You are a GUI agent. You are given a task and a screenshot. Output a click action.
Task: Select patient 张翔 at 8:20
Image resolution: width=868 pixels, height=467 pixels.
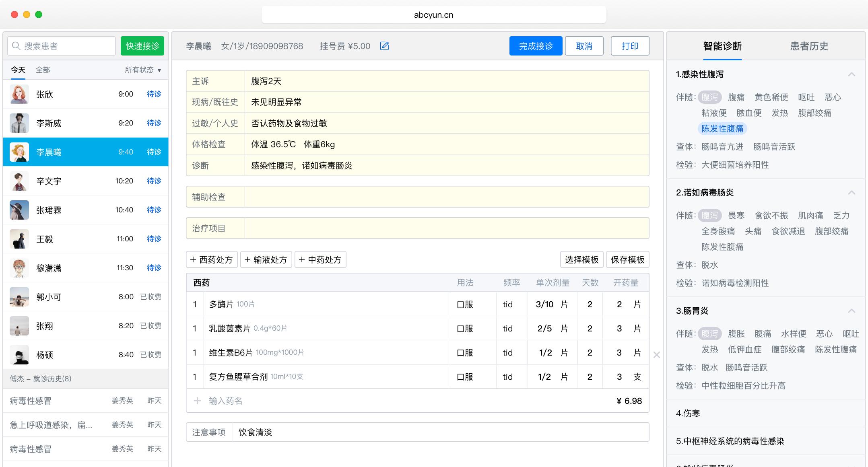(x=86, y=326)
